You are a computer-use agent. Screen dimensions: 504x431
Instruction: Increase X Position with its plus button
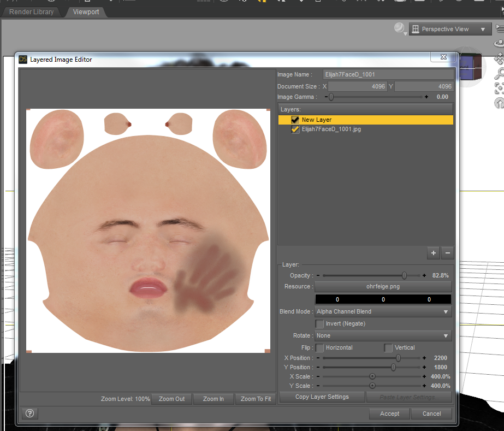[424, 358]
